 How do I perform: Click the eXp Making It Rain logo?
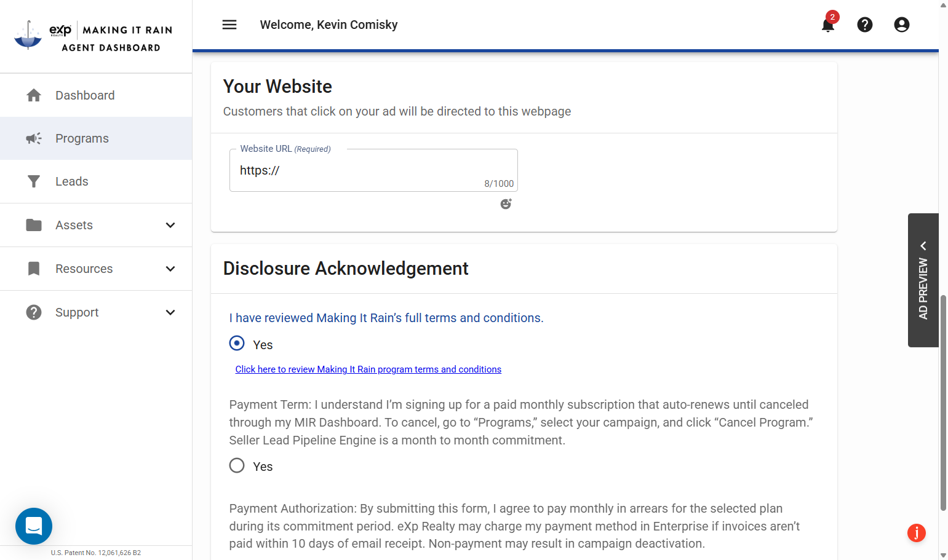[x=94, y=36]
